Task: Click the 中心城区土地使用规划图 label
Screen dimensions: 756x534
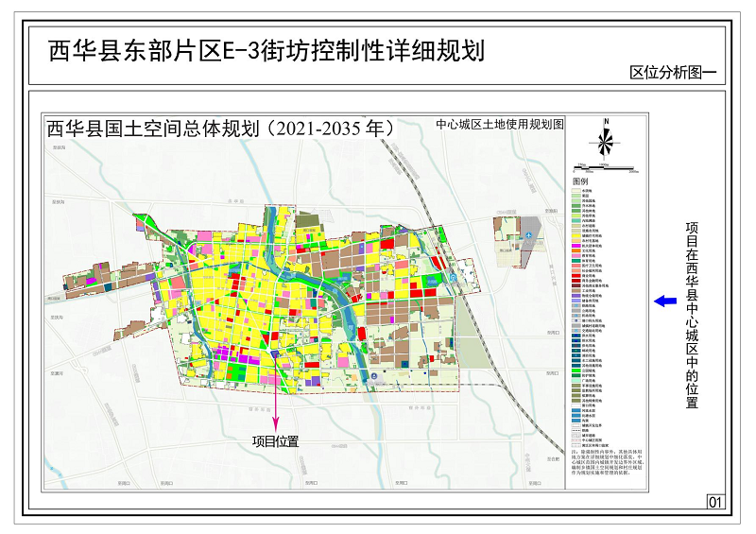Action: click(499, 124)
